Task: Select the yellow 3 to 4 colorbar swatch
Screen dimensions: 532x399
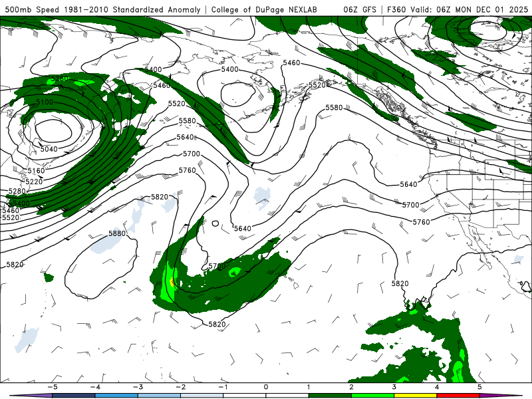Action: [415, 396]
